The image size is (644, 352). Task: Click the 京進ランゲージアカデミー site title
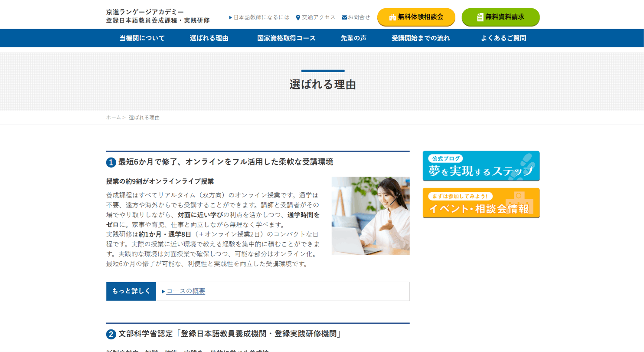[145, 12]
